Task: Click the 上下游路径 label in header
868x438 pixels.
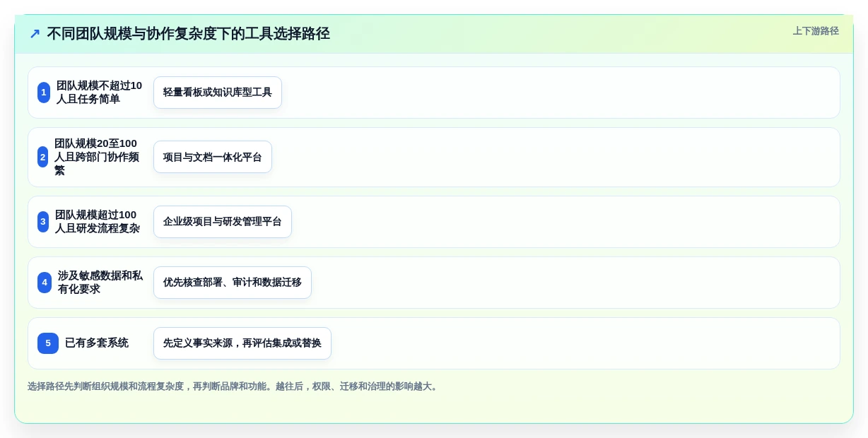Action: pyautogui.click(x=816, y=31)
